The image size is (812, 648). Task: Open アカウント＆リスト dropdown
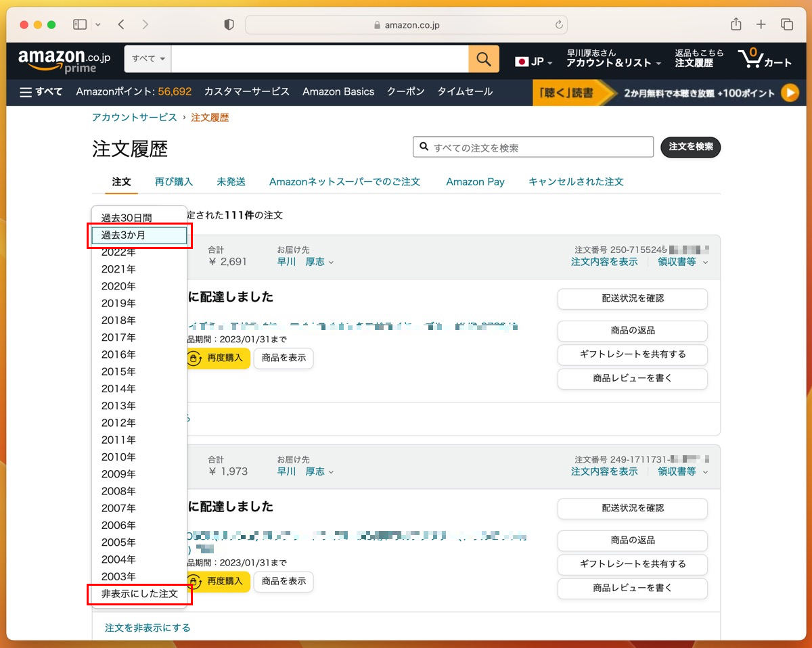(614, 58)
